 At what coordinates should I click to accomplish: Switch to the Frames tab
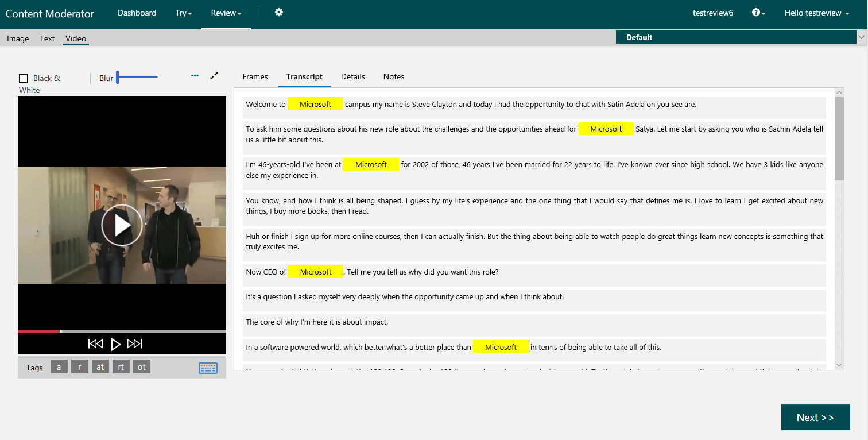coord(255,76)
